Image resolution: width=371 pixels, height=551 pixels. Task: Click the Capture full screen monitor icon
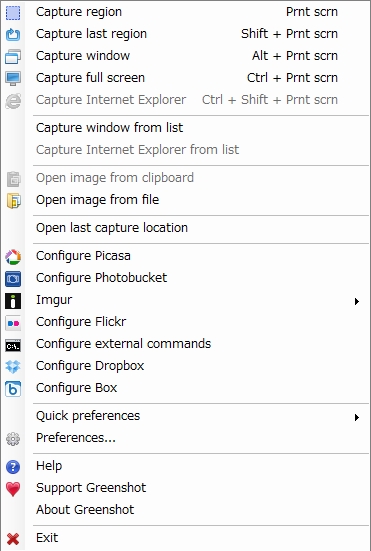pos(13,78)
